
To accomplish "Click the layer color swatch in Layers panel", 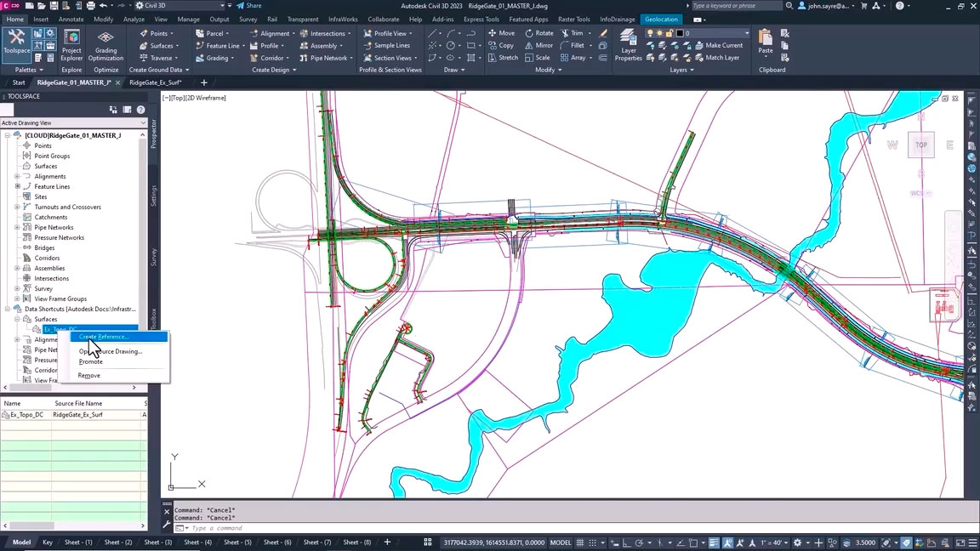I will click(x=680, y=33).
